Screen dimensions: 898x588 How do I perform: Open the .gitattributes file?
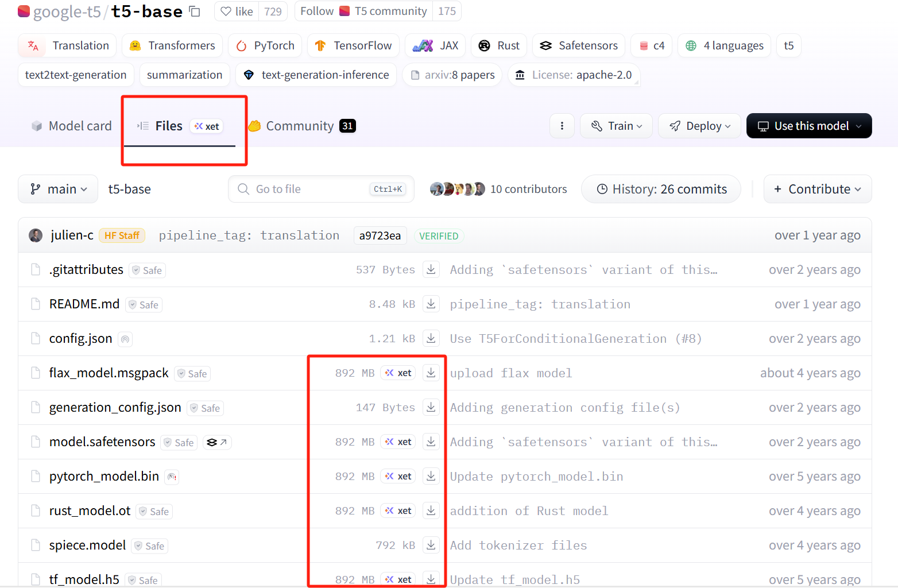[86, 269]
